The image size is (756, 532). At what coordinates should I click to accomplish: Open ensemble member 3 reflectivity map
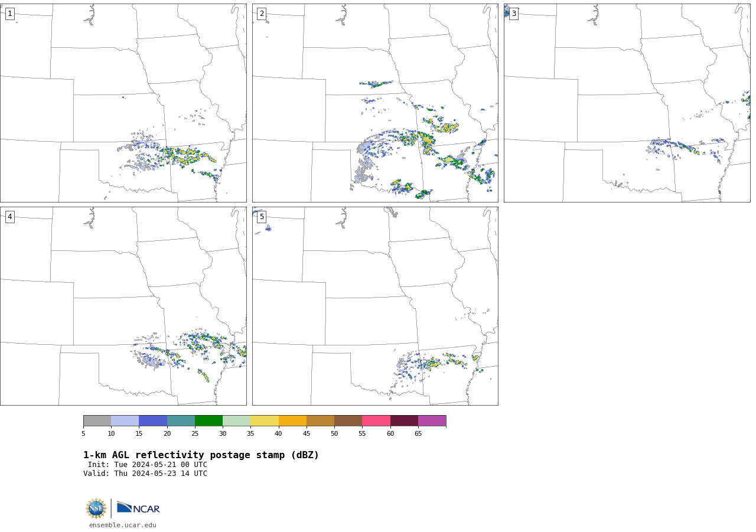(627, 103)
